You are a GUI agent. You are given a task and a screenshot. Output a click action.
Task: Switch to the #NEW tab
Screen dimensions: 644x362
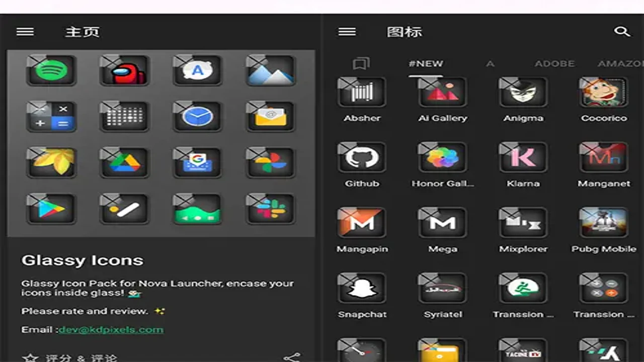(426, 64)
